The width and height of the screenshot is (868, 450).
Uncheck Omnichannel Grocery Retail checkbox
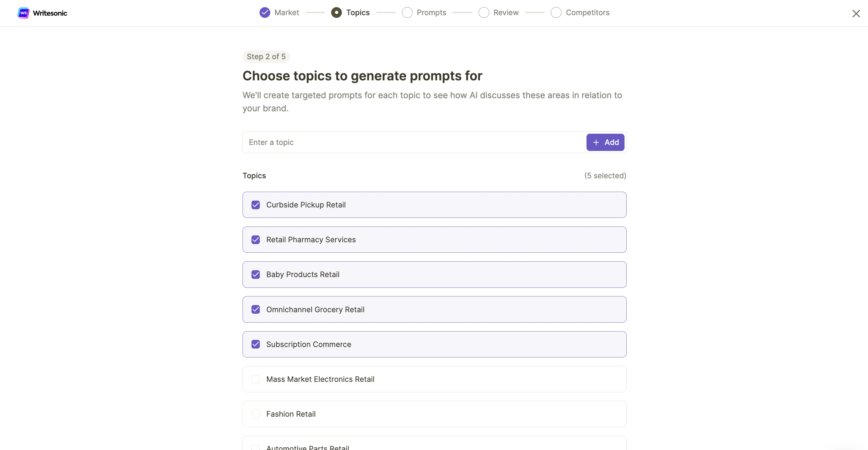click(255, 309)
